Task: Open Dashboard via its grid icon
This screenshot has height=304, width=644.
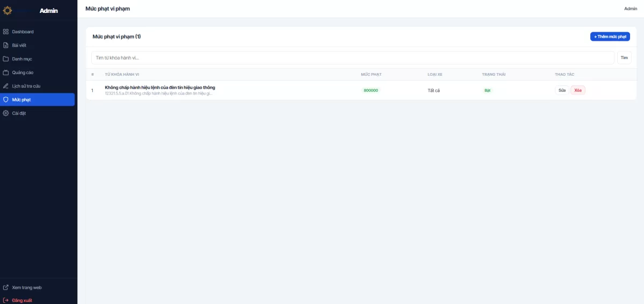Action: click(x=6, y=32)
